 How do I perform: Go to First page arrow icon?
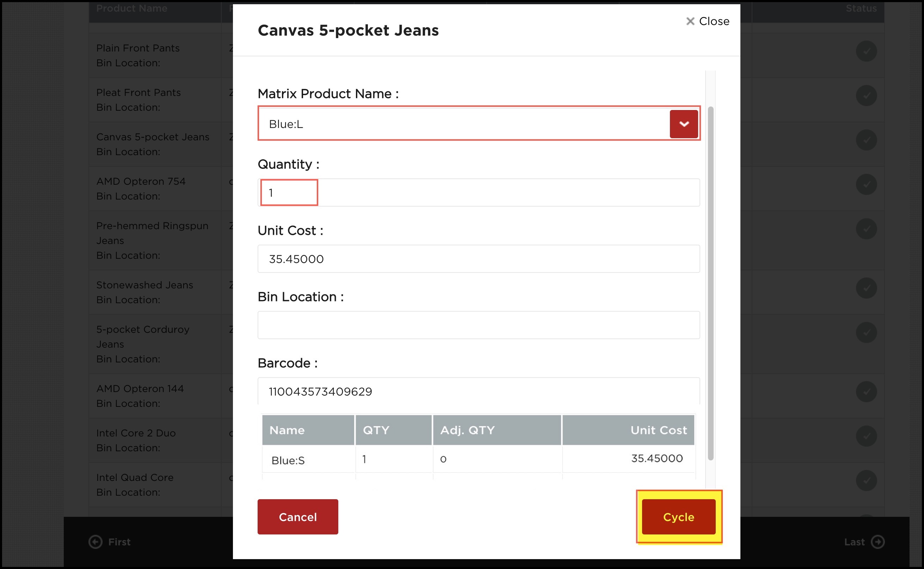96,542
